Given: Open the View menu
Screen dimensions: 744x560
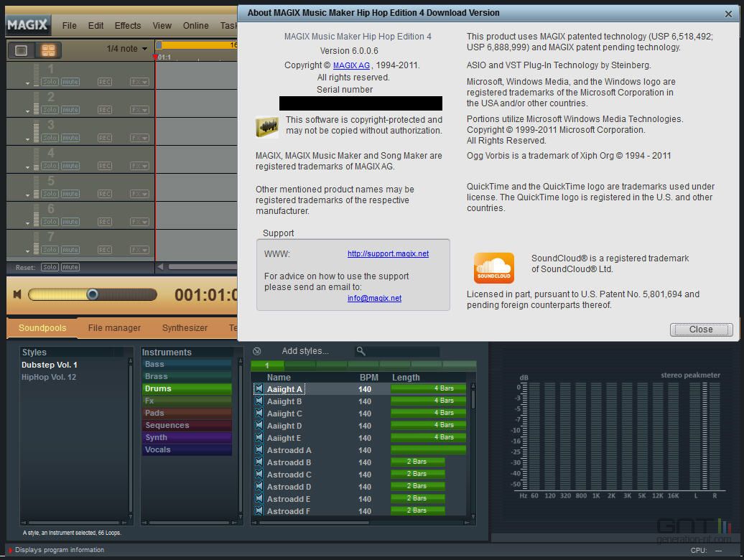Looking at the screenshot, I should click(x=162, y=26).
